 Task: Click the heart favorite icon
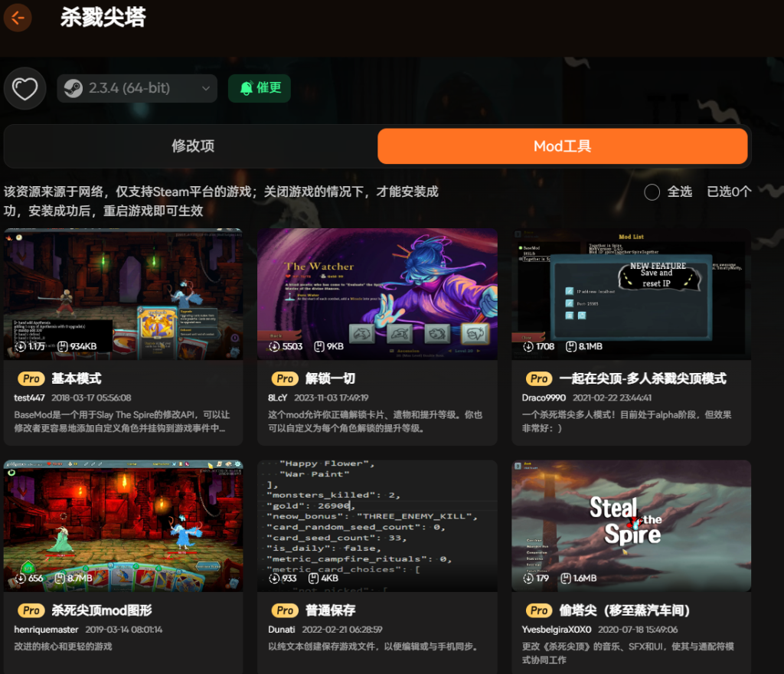[25, 89]
